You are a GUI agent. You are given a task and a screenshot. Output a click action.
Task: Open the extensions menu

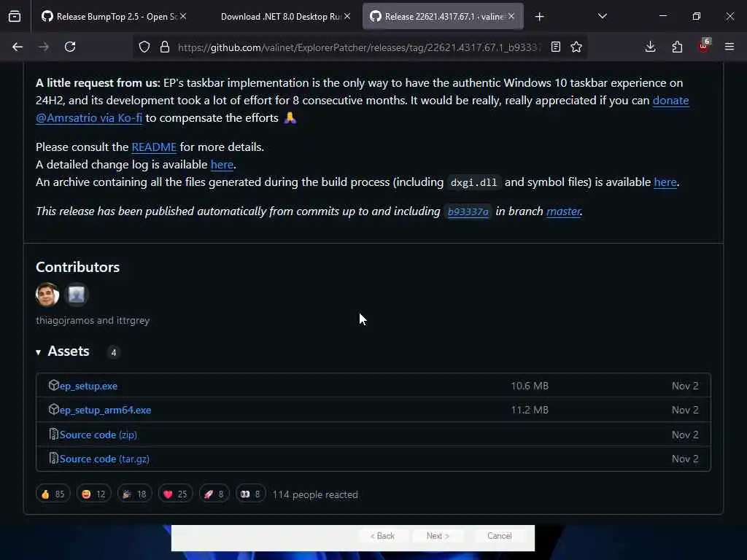point(677,47)
